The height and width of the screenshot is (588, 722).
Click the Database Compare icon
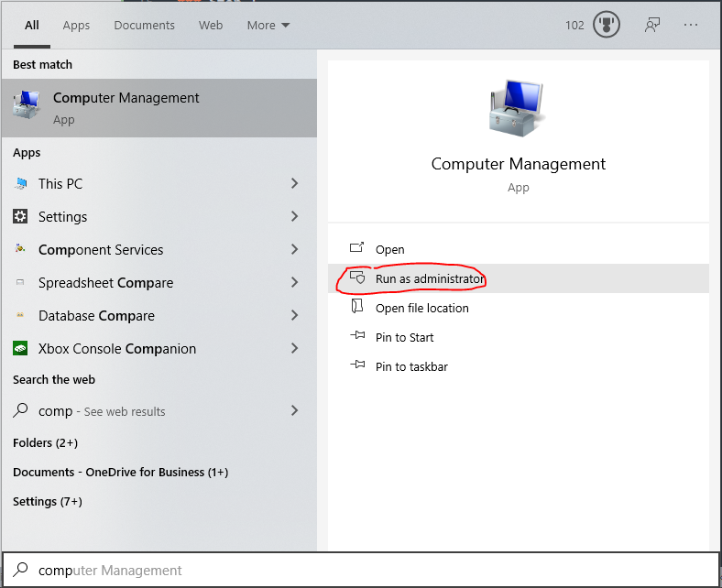[x=20, y=315]
